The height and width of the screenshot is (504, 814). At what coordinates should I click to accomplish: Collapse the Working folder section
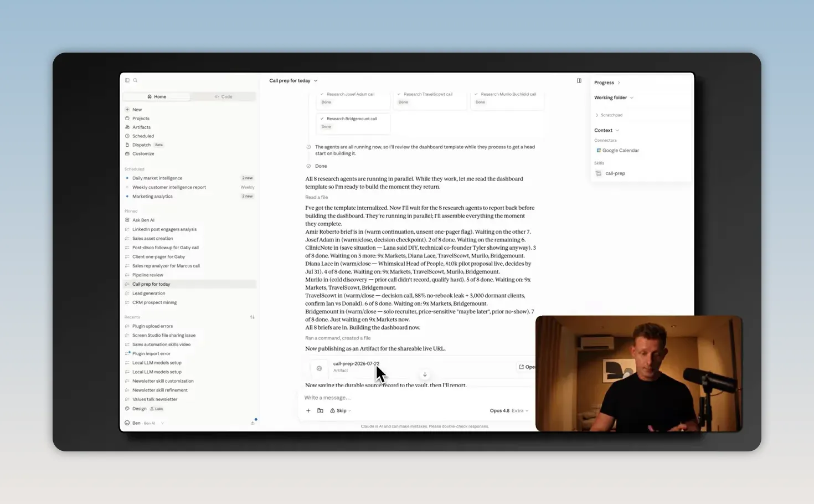tap(614, 97)
